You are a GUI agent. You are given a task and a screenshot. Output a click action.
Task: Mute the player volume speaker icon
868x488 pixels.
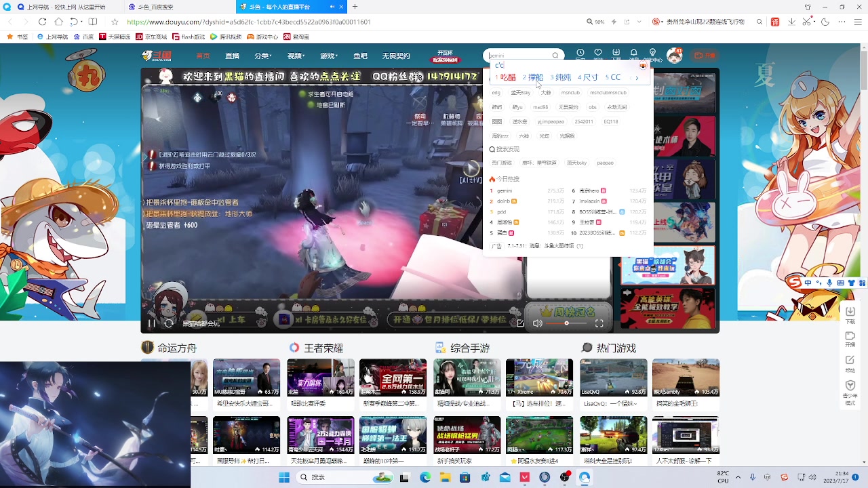pos(537,323)
